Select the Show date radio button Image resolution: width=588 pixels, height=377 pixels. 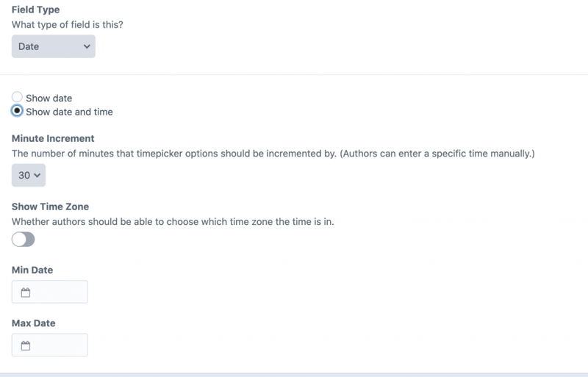pyautogui.click(x=18, y=97)
